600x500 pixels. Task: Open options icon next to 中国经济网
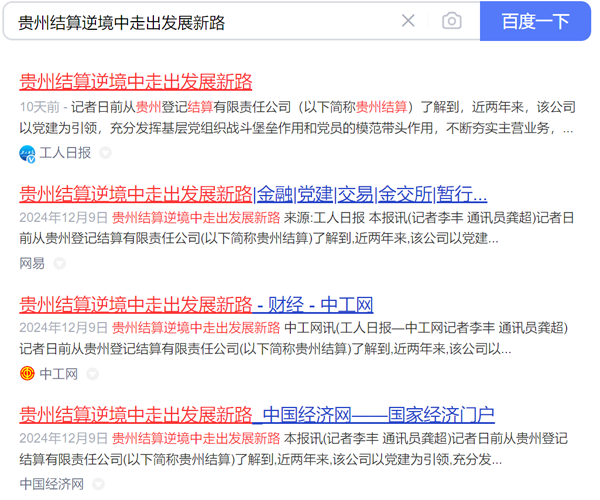pyautogui.click(x=99, y=484)
